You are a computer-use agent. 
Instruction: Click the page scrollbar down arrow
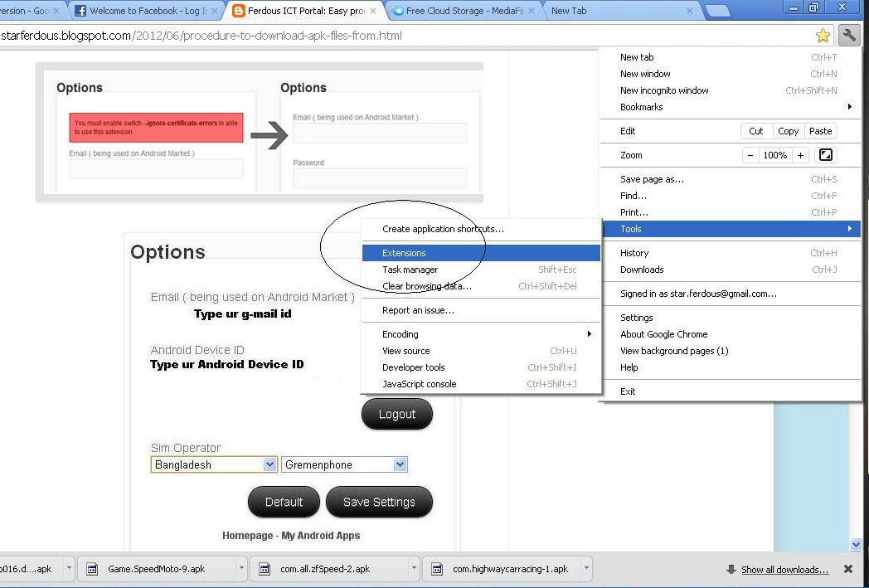click(856, 545)
